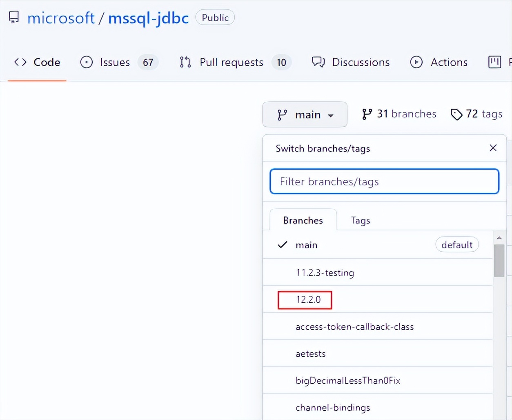Image resolution: width=512 pixels, height=420 pixels.
Task: Click the default badge next to main
Action: (457, 244)
